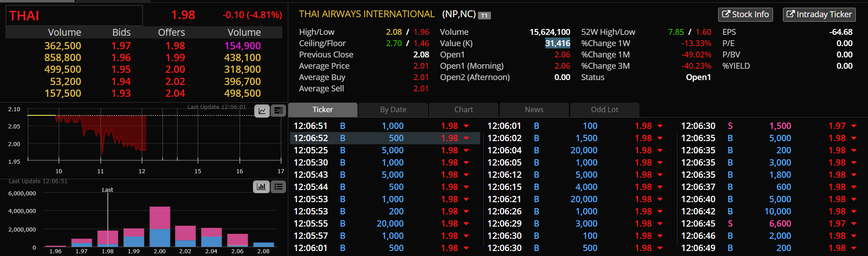Click the 1.98 volume bar in chart
Viewport: 868px width, 256px height.
pos(108,238)
